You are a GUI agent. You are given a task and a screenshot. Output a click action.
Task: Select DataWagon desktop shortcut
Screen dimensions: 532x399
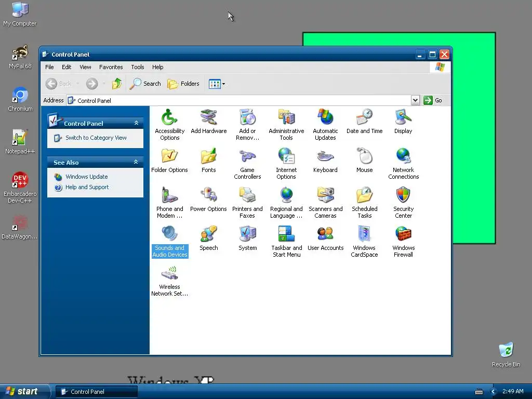(20, 227)
